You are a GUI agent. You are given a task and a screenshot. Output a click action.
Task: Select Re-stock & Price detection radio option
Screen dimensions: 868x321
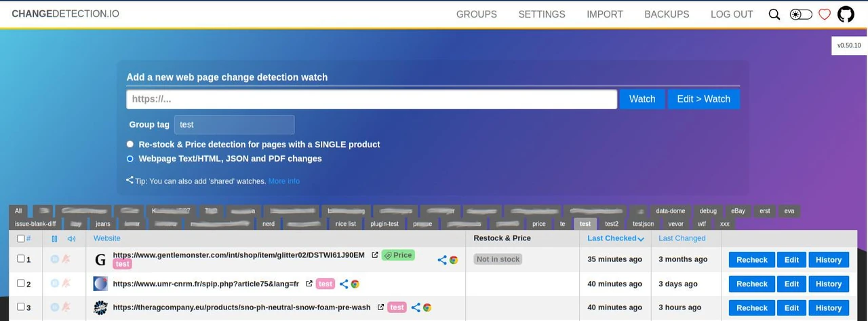(130, 145)
